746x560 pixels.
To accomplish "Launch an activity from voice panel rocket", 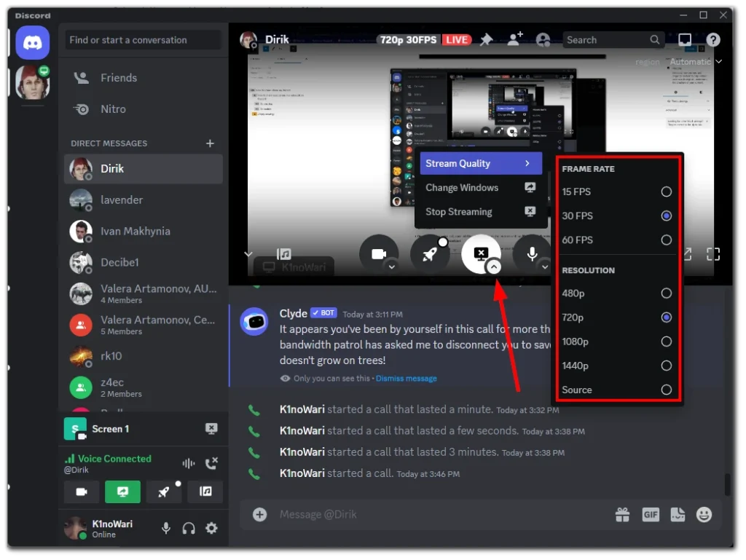I will click(x=164, y=492).
